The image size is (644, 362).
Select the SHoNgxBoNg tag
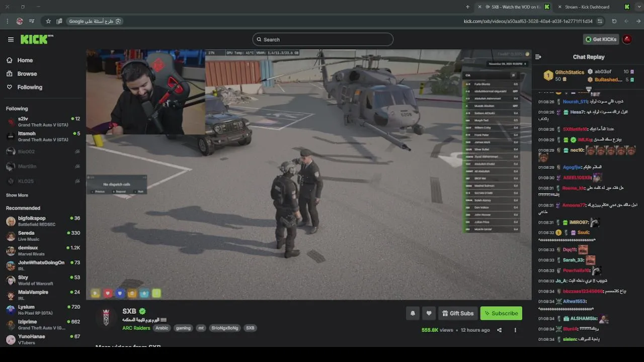click(x=225, y=328)
